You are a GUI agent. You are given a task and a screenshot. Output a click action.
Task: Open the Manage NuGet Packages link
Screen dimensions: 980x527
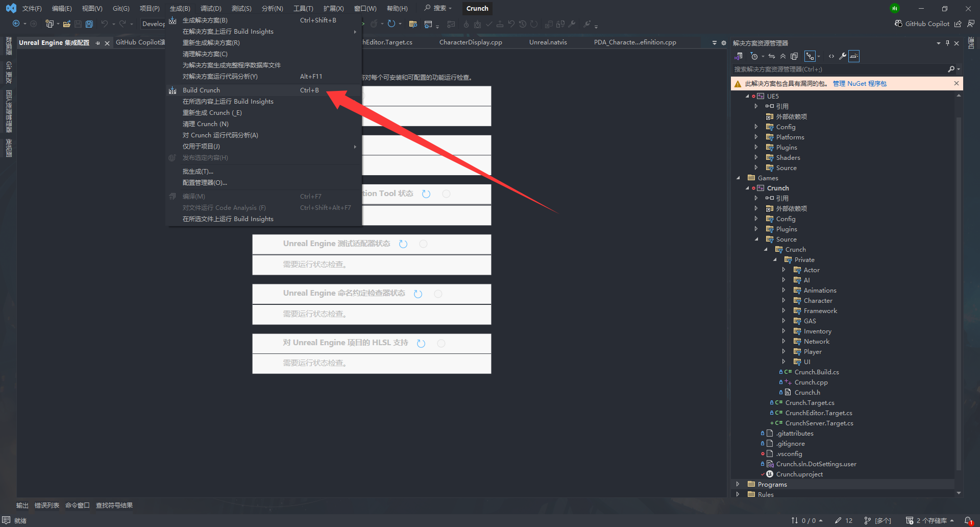860,84
